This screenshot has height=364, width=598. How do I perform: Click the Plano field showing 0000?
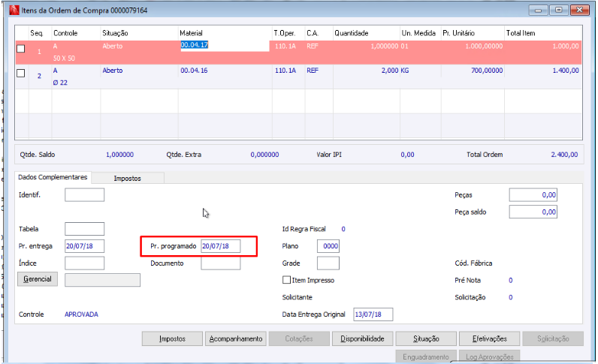tap(328, 246)
